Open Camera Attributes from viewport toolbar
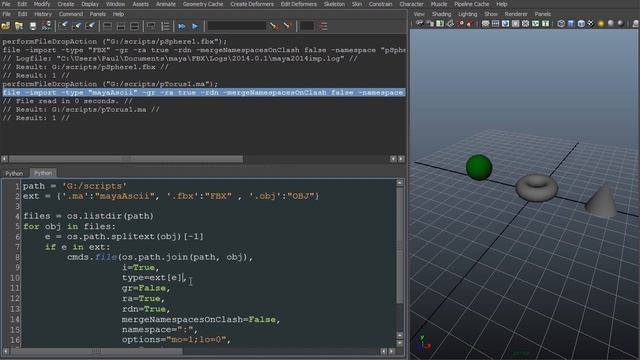 click(x=430, y=24)
